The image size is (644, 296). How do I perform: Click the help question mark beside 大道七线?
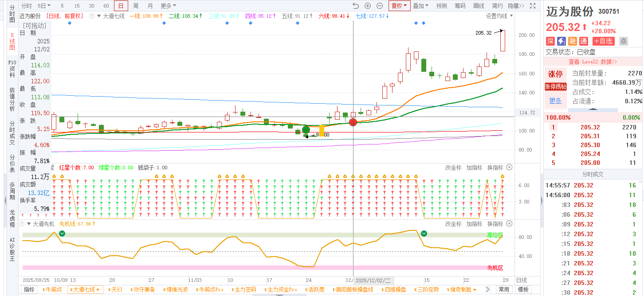(x=92, y=16)
